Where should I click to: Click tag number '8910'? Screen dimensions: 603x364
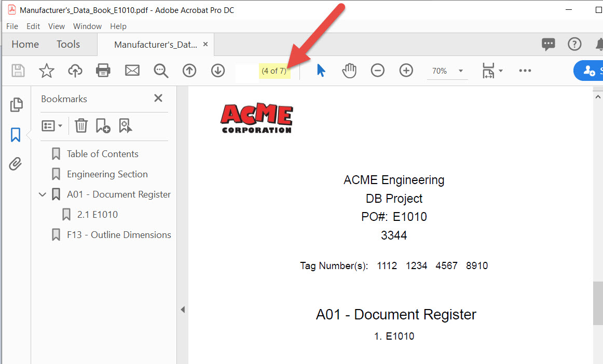(477, 265)
